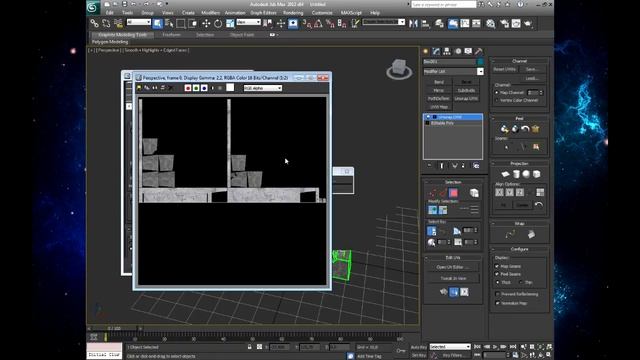This screenshot has height=360, width=640.
Task: Enable the red channel in render window
Action: click(188, 88)
